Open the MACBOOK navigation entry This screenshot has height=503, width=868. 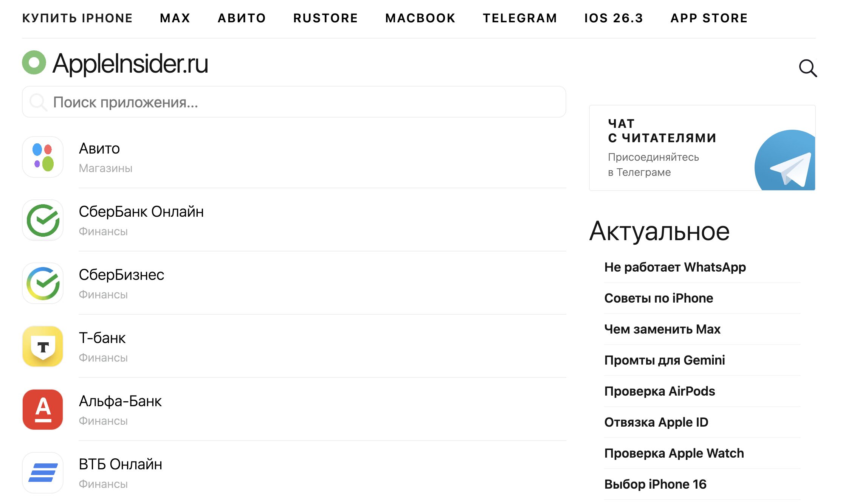420,18
